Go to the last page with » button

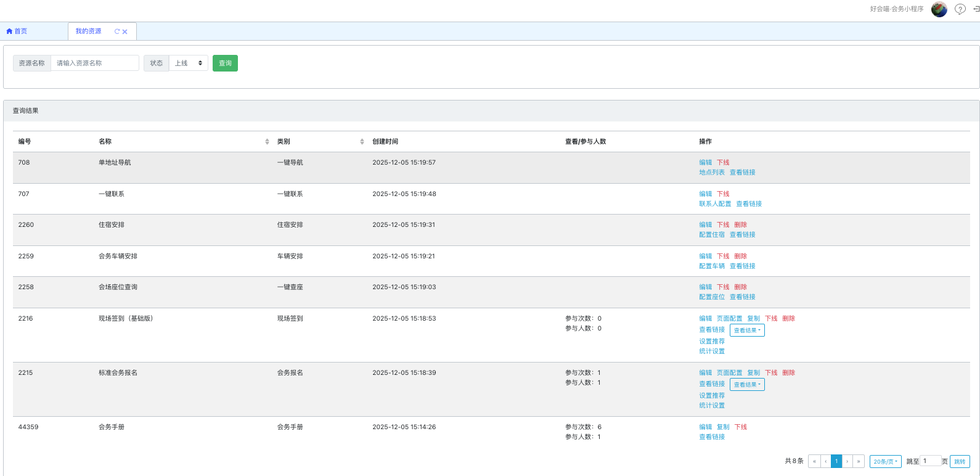[859, 461]
